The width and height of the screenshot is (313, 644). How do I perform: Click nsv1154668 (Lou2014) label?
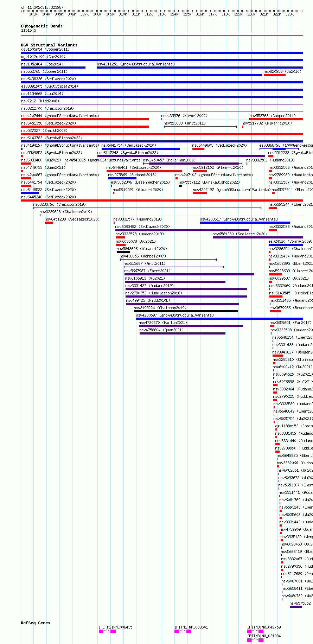point(42,94)
